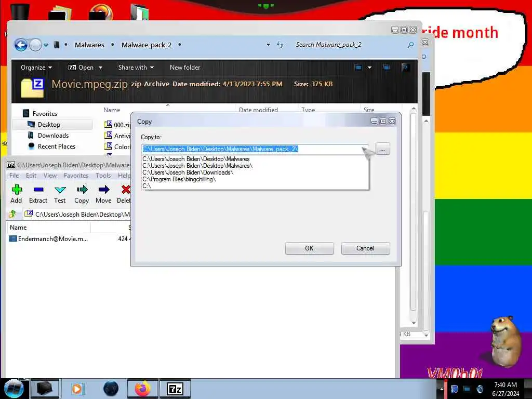532x399 pixels.
Task: Browse for folder with the ... button
Action: coord(383,149)
